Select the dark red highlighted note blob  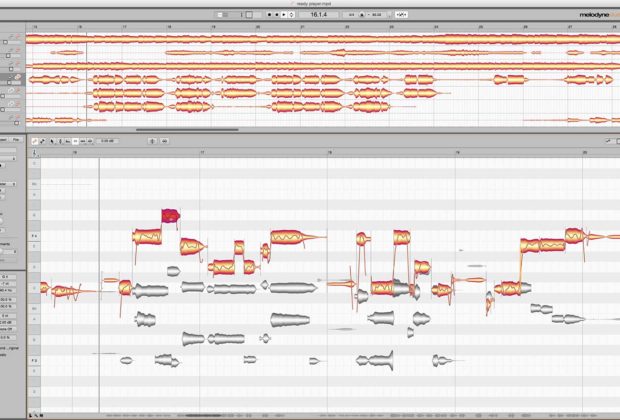170,214
